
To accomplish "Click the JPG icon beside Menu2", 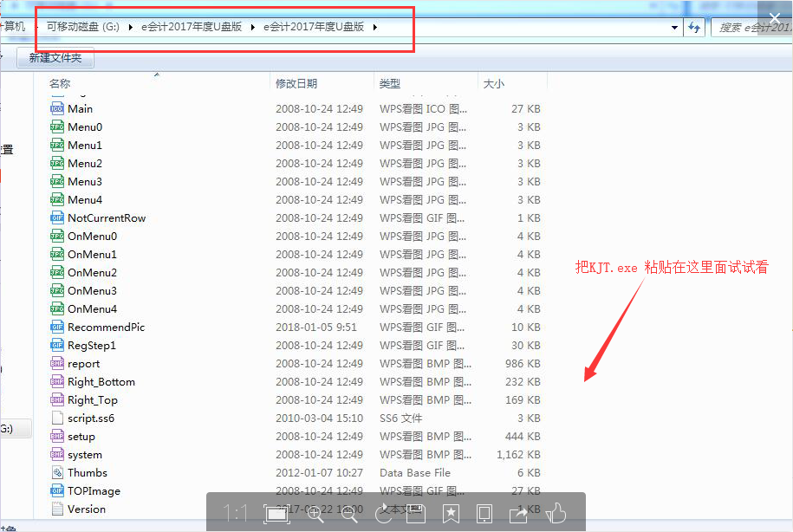I will click(x=56, y=164).
